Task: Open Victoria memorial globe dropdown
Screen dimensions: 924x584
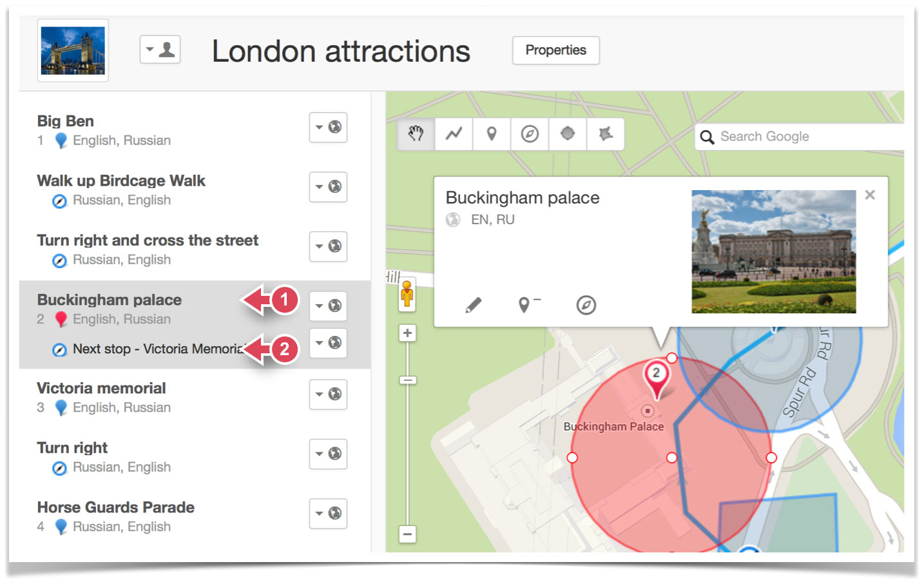Action: 328,394
